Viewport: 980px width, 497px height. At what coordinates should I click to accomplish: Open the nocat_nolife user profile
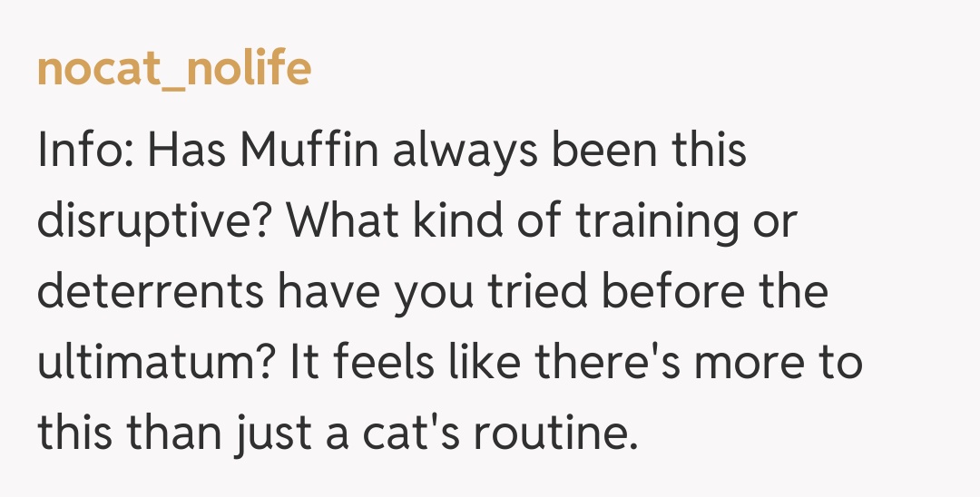173,69
